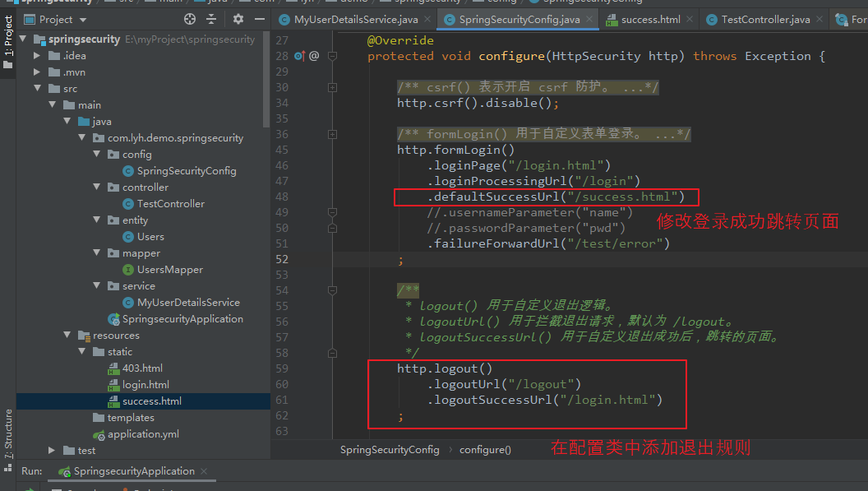Click the @Override annotation on line 27
Viewport: 868px width, 491px height.
(401, 40)
